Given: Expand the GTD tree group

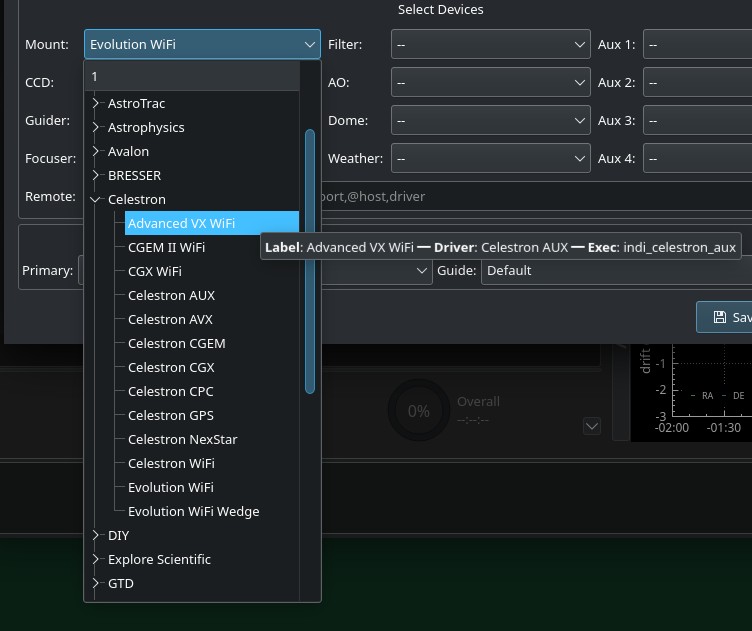Looking at the screenshot, I should coord(95,583).
